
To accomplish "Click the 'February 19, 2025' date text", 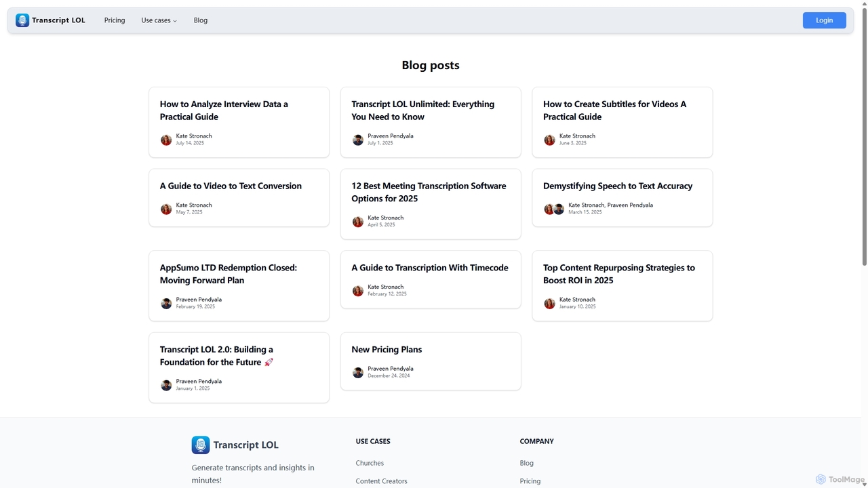I will [195, 306].
